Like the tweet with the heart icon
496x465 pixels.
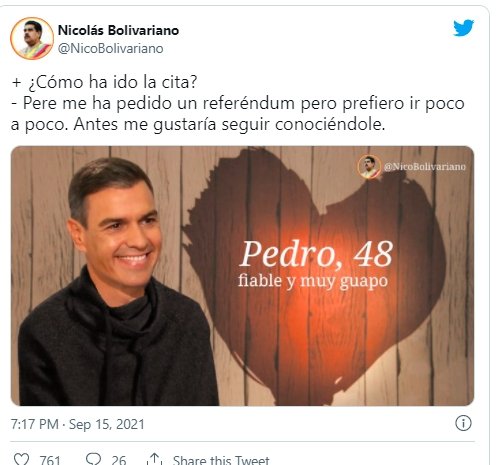(21, 459)
